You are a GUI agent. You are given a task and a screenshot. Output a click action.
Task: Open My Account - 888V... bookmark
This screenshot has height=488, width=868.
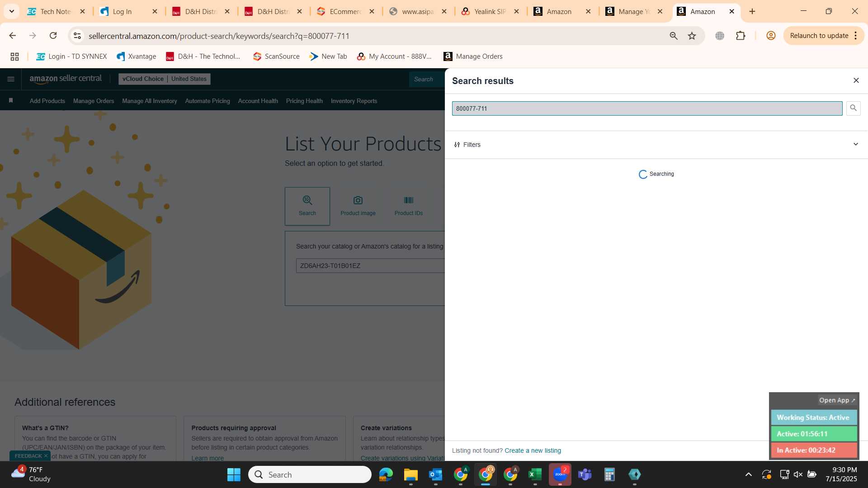pos(394,56)
